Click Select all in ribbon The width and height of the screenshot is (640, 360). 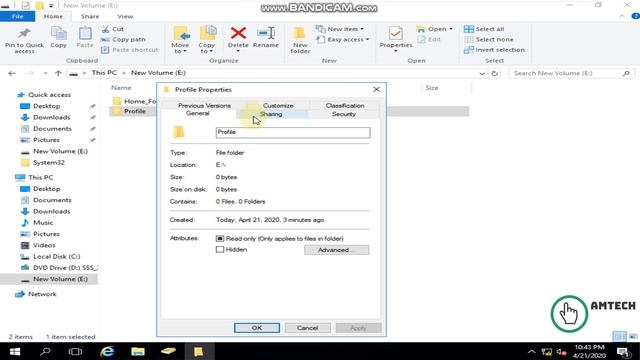tap(484, 29)
